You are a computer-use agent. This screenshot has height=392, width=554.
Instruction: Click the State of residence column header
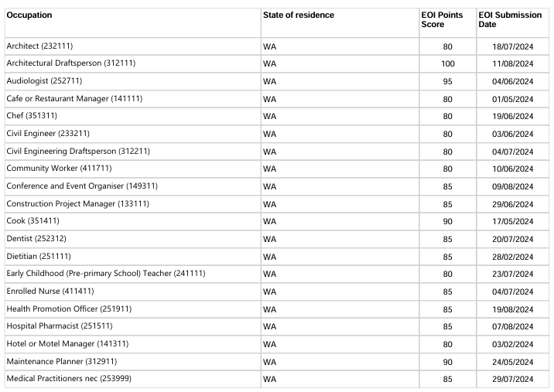tap(299, 15)
